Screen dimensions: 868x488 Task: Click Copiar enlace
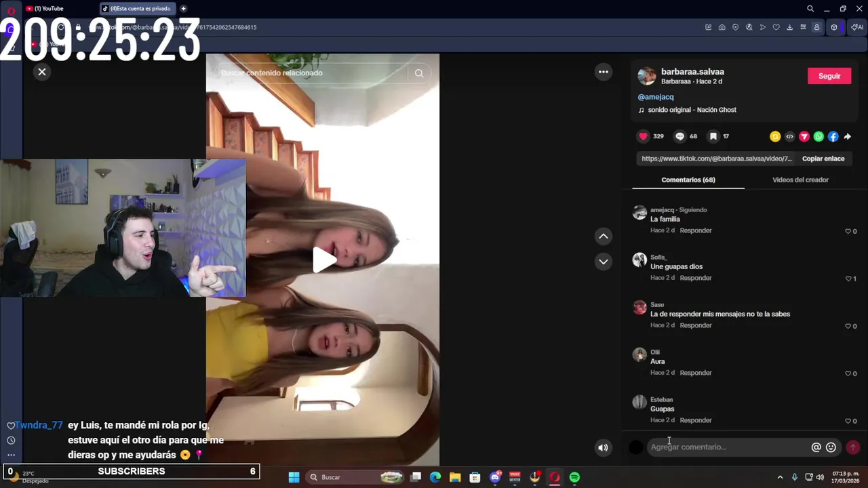pyautogui.click(x=823, y=159)
